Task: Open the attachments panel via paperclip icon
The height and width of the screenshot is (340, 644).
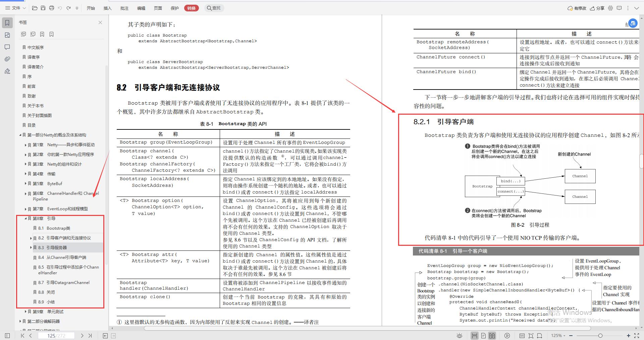Action: click(7, 59)
